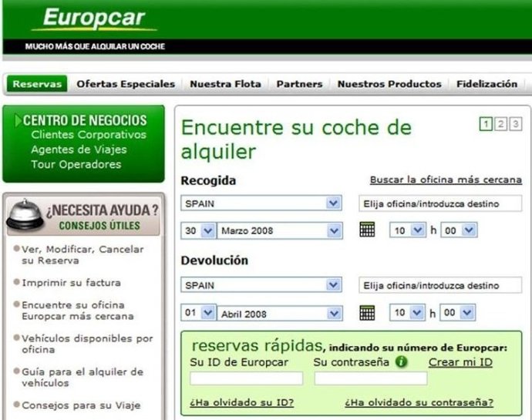Click Guía para el alquiler de vehículos
This screenshot has height=420, width=532.
pyautogui.click(x=82, y=377)
